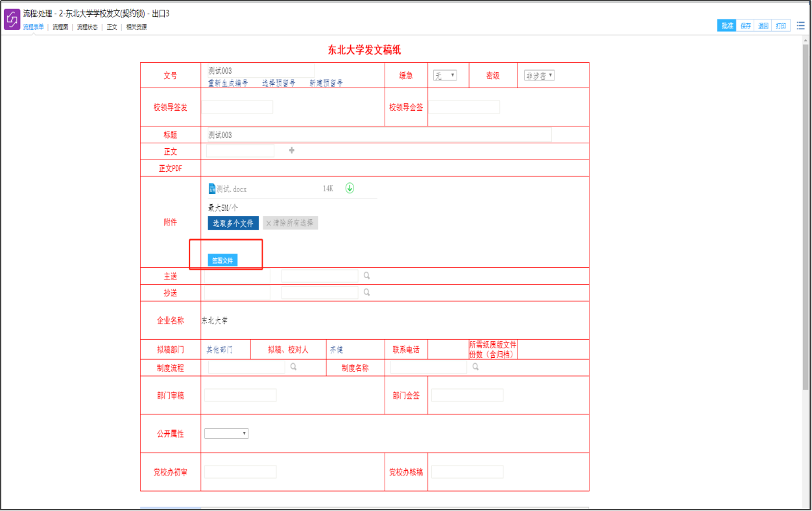Click the purple workflow logo icon
This screenshot has height=511, width=812.
pos(12,19)
